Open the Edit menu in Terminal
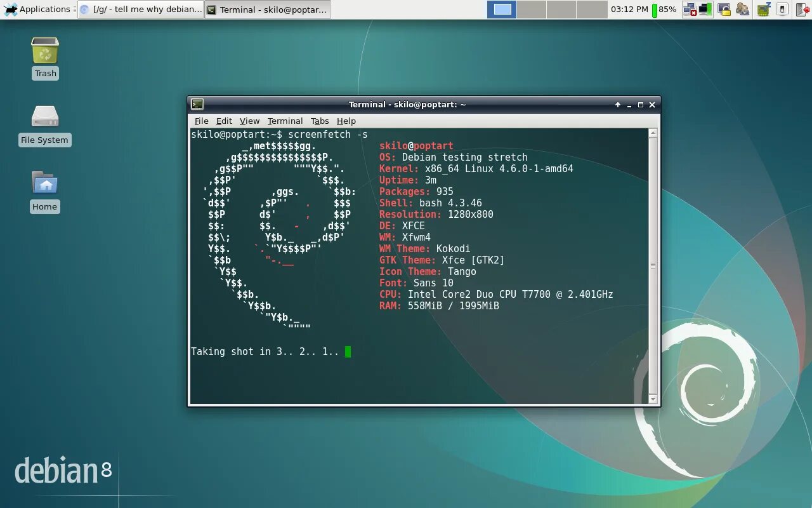This screenshot has height=508, width=812. tap(224, 121)
